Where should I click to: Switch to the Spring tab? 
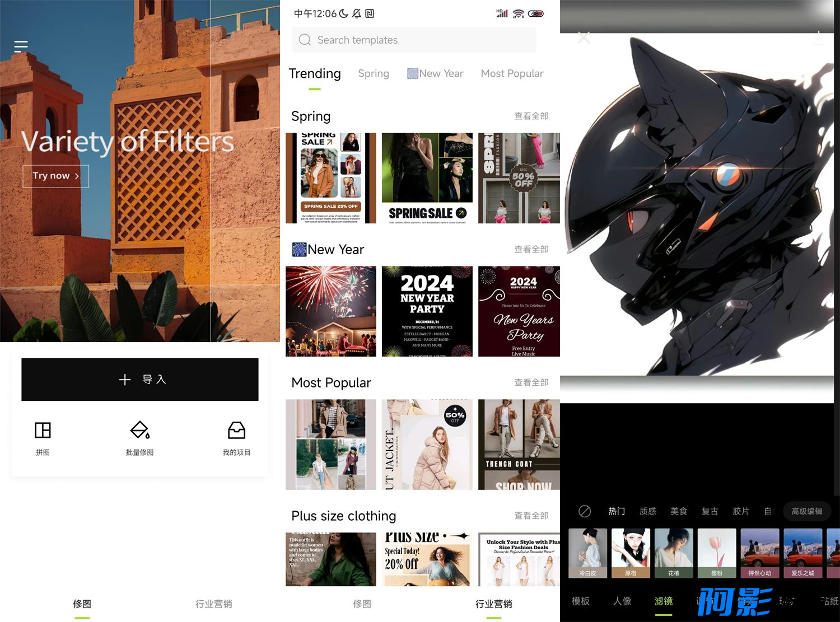[374, 73]
